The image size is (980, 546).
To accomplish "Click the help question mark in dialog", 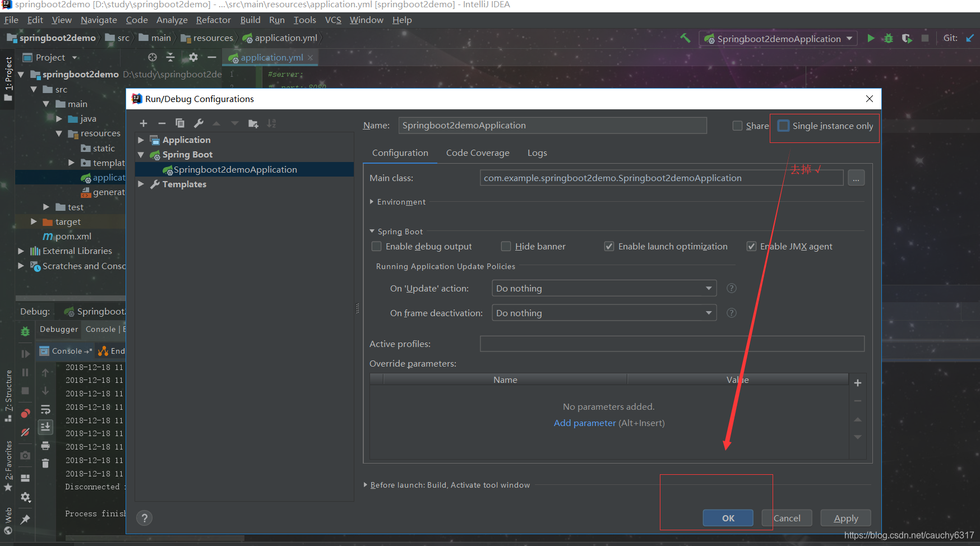I will [x=145, y=518].
